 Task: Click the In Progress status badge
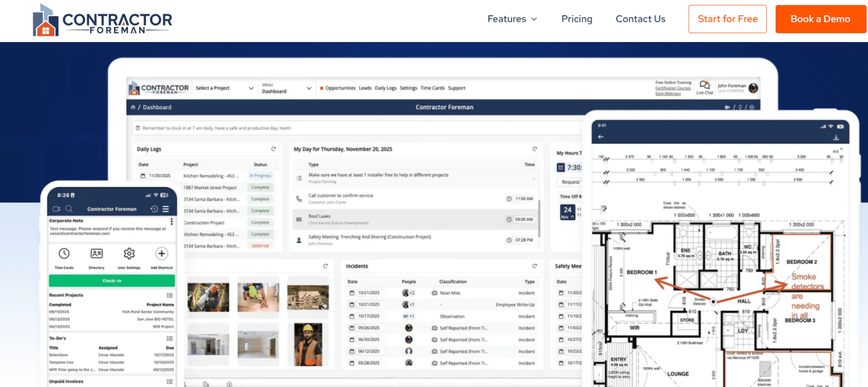pyautogui.click(x=260, y=176)
